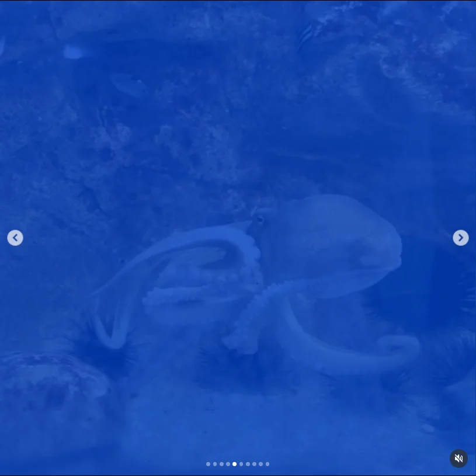Go to the previous carousel slide

[15, 238]
